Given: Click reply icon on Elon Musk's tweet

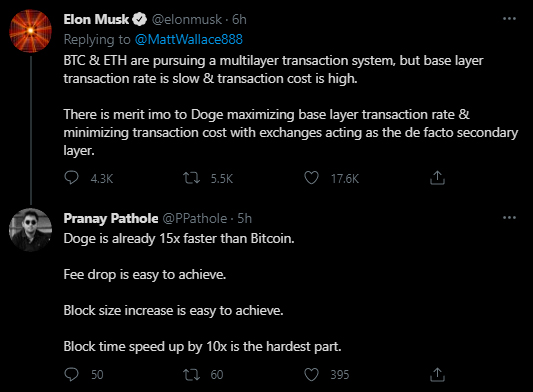Looking at the screenshot, I should [71, 178].
